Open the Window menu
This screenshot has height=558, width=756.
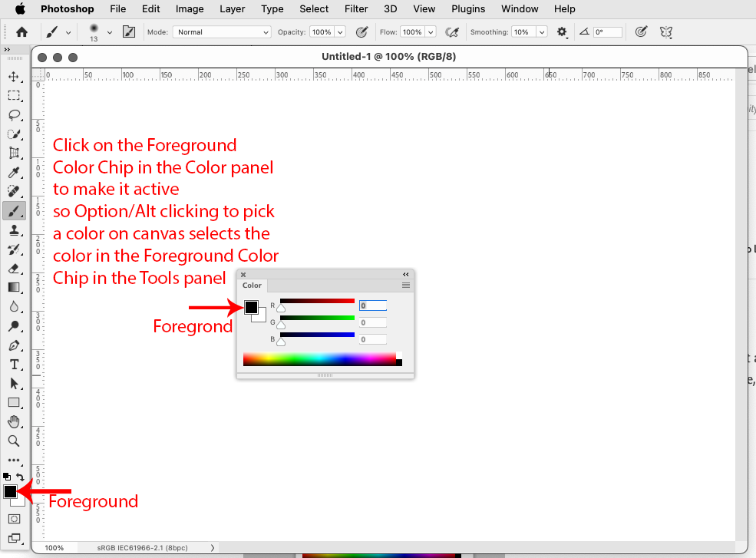tap(520, 8)
